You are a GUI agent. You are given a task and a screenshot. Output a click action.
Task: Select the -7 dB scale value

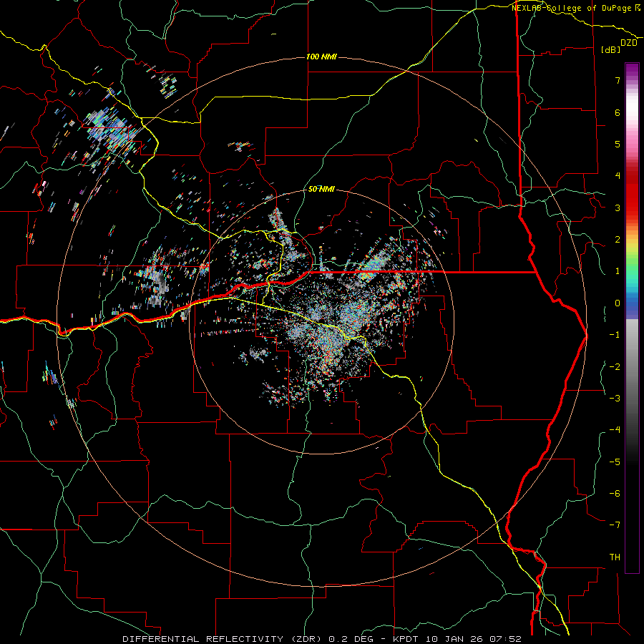[x=615, y=525]
